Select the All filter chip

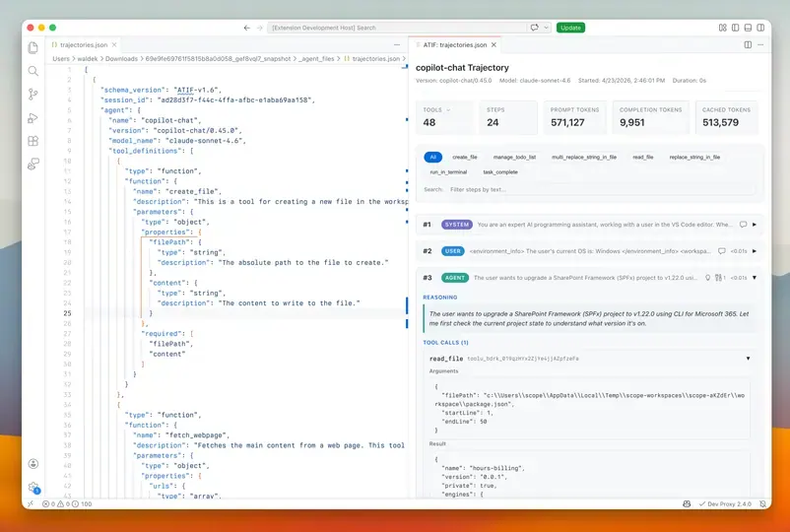click(x=432, y=158)
